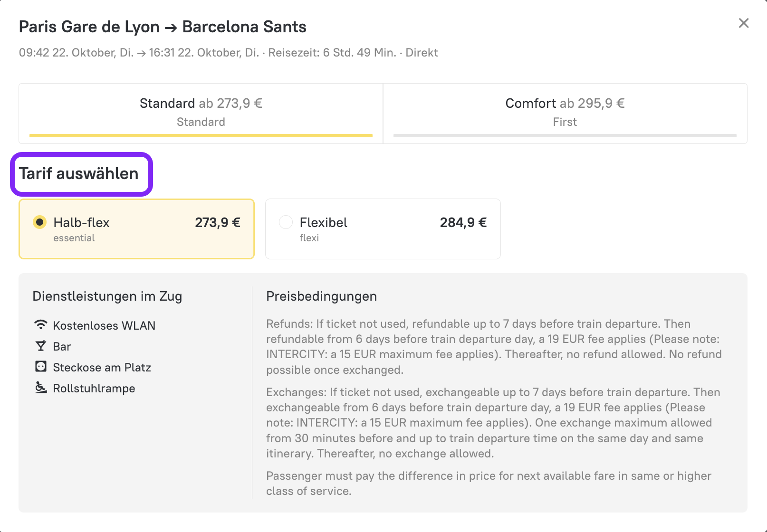Switch to the Comfort First tab
The height and width of the screenshot is (532, 767).
point(565,112)
